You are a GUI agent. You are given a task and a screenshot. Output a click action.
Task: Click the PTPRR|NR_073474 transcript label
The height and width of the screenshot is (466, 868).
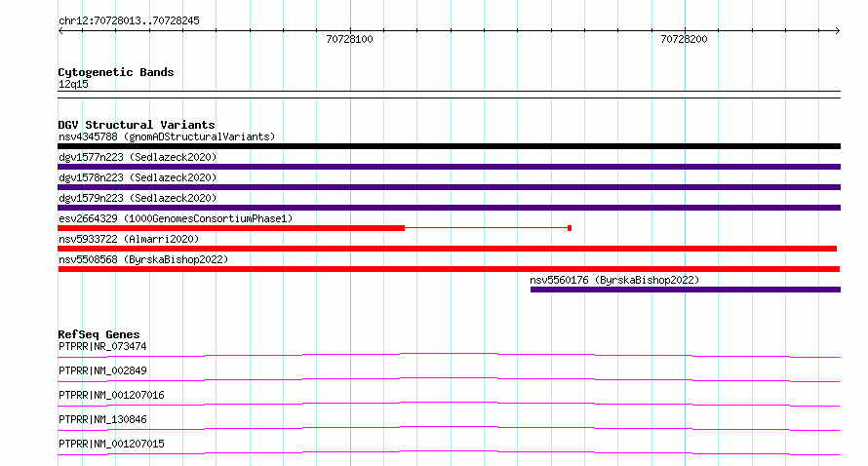click(102, 346)
